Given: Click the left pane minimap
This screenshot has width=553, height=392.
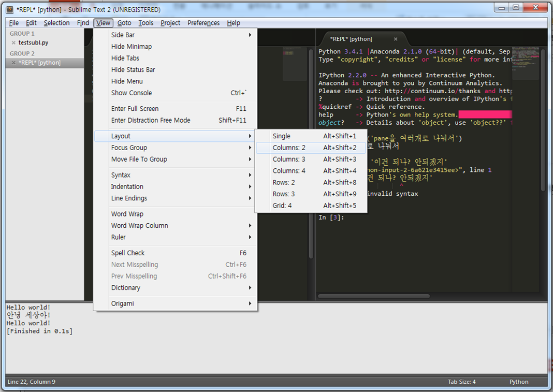Looking at the screenshot, I should 295,65.
